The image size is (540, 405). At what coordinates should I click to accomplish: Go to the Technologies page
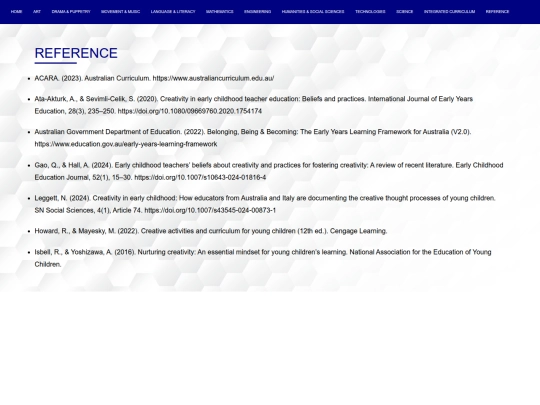pyautogui.click(x=370, y=12)
